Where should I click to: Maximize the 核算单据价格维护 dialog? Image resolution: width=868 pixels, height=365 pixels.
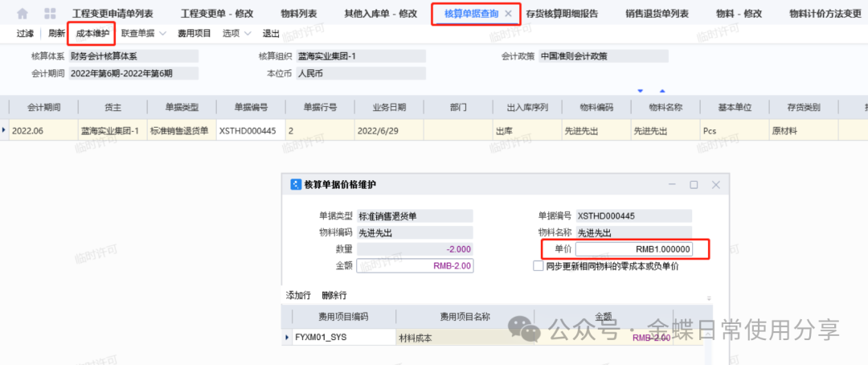point(694,184)
